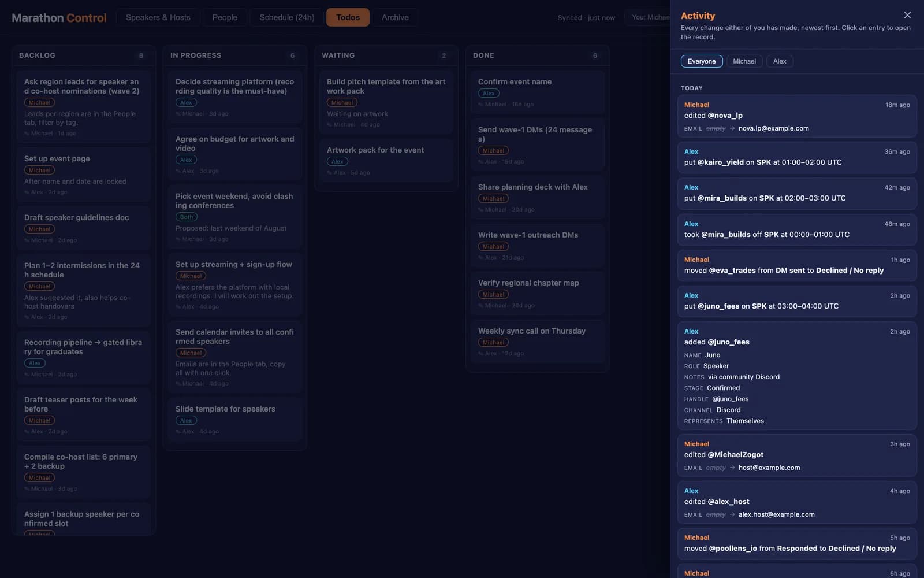The height and width of the screenshot is (578, 924).
Task: Open the Archive tab
Action: (x=395, y=17)
